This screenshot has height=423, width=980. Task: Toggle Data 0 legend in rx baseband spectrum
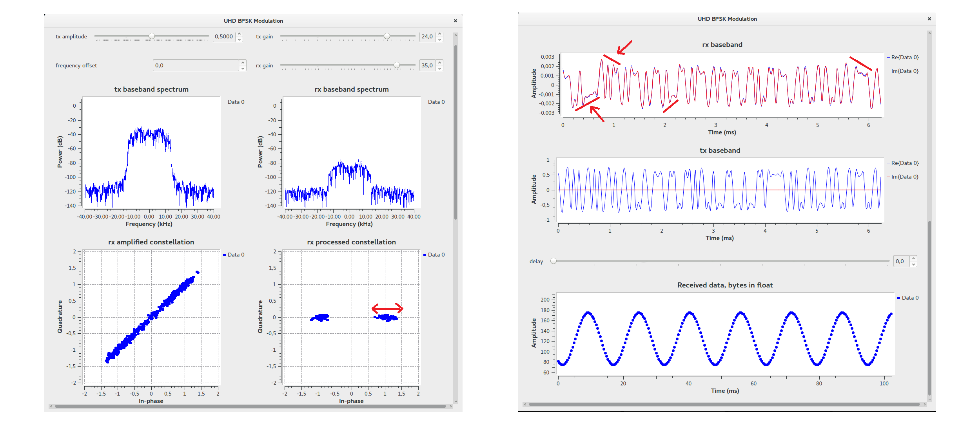(434, 102)
